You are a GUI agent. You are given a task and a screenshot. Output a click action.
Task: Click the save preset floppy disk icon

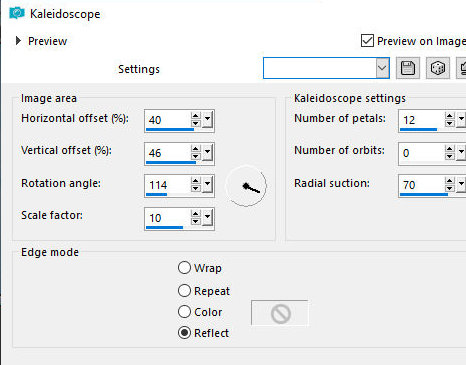[x=408, y=68]
